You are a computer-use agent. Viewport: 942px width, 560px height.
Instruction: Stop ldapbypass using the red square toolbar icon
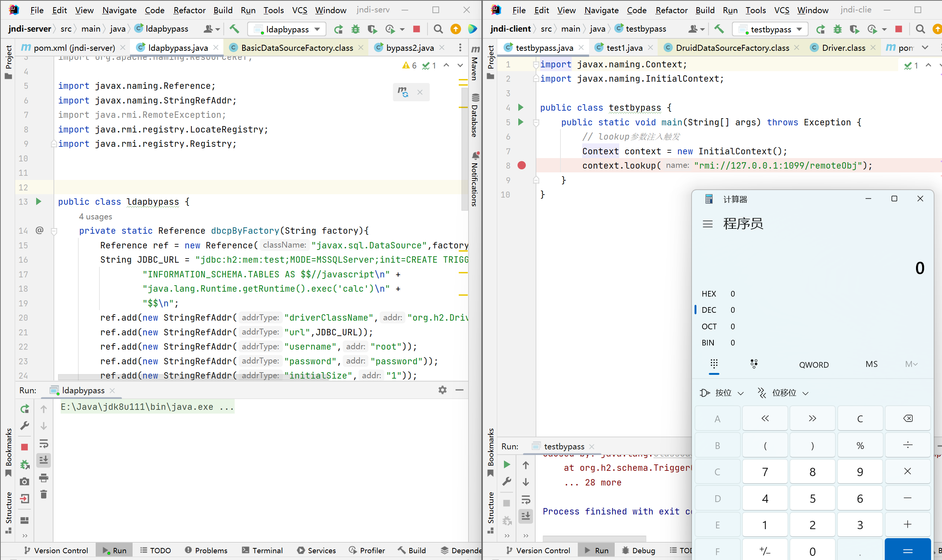(417, 29)
